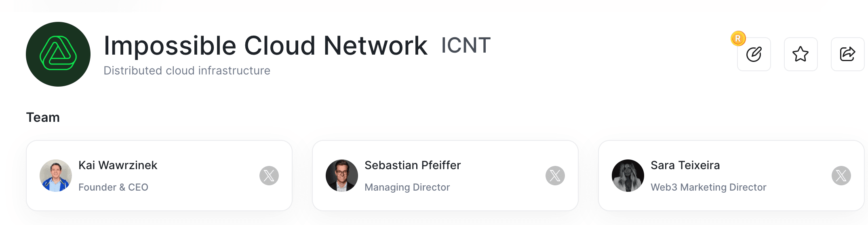Click the Web3 Marketing Director role label
The width and height of the screenshot is (868, 225).
[x=708, y=187]
